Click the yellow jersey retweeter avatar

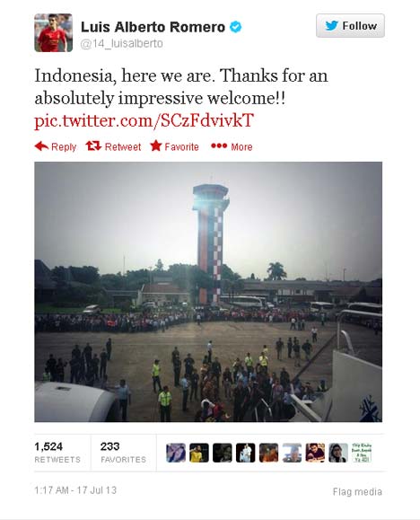pos(199,453)
